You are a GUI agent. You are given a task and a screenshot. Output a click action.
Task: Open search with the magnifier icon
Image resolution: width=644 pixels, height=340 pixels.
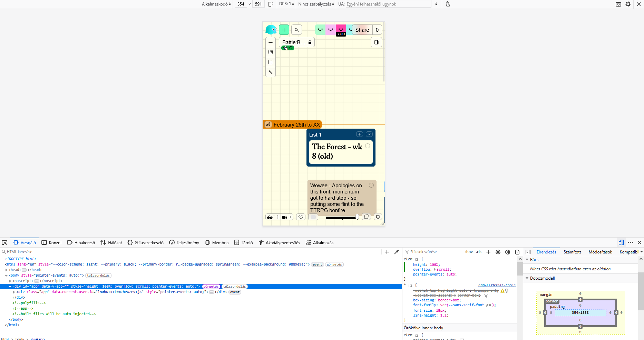296,30
